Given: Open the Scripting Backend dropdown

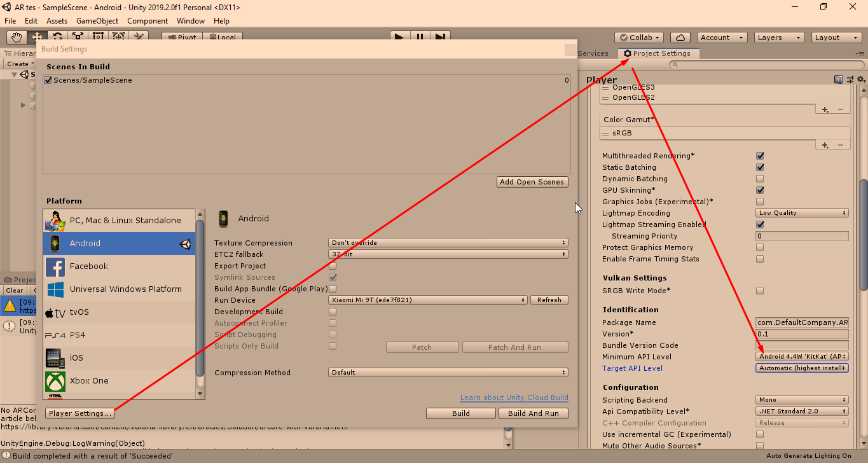Looking at the screenshot, I should (802, 400).
